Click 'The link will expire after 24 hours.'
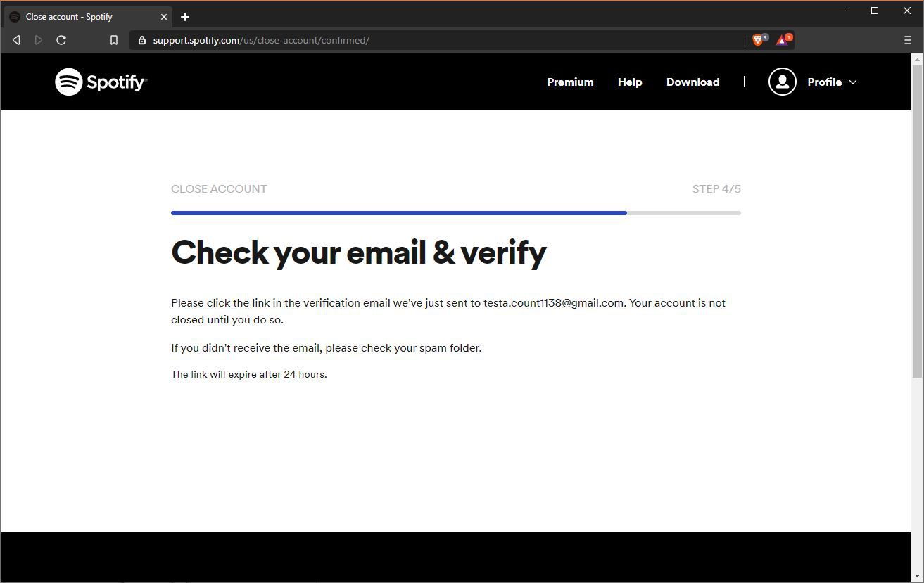 coord(249,374)
